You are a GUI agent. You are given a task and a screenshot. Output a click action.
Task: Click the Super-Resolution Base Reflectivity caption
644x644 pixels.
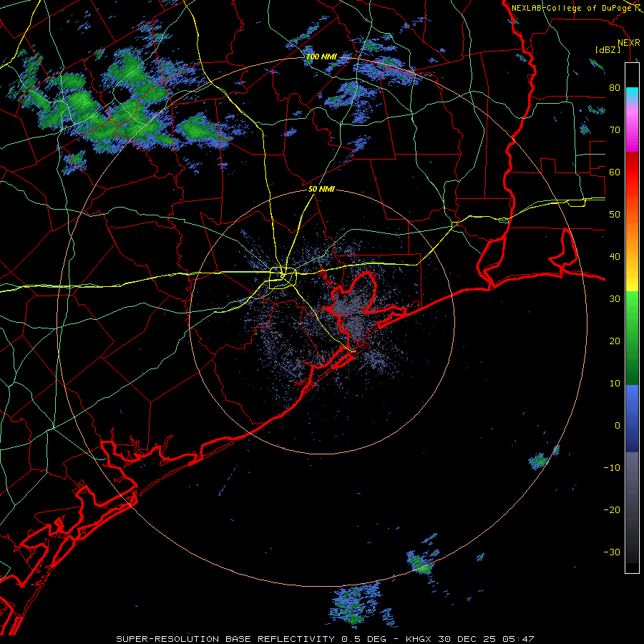click(325, 639)
